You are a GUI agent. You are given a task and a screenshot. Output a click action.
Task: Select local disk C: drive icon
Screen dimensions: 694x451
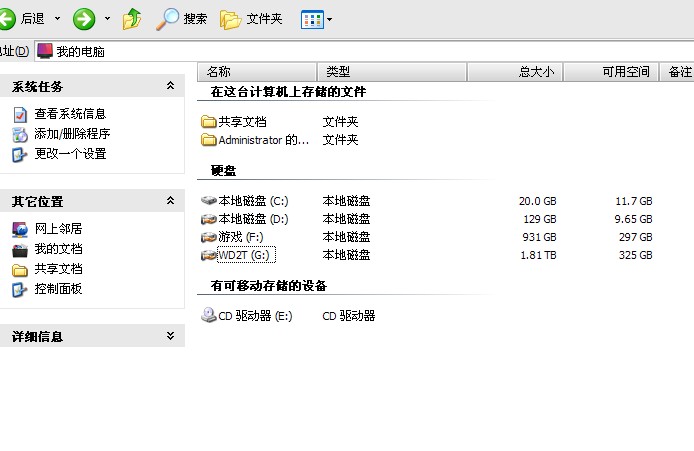[x=209, y=201]
